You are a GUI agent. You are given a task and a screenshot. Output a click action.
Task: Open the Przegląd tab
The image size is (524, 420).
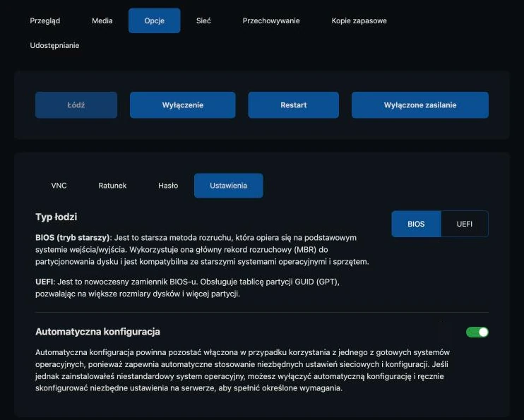(45, 20)
